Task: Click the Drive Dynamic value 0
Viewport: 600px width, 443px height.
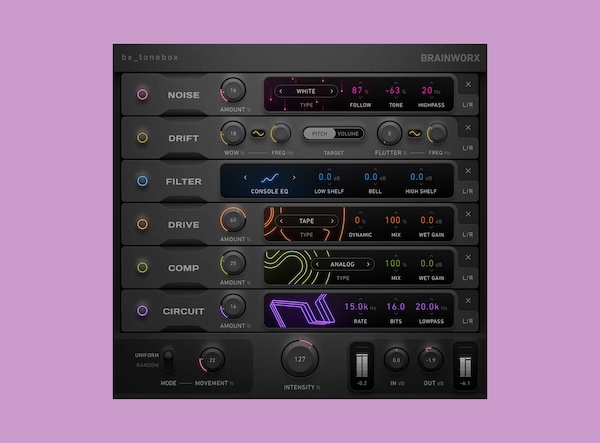Action: click(x=357, y=220)
